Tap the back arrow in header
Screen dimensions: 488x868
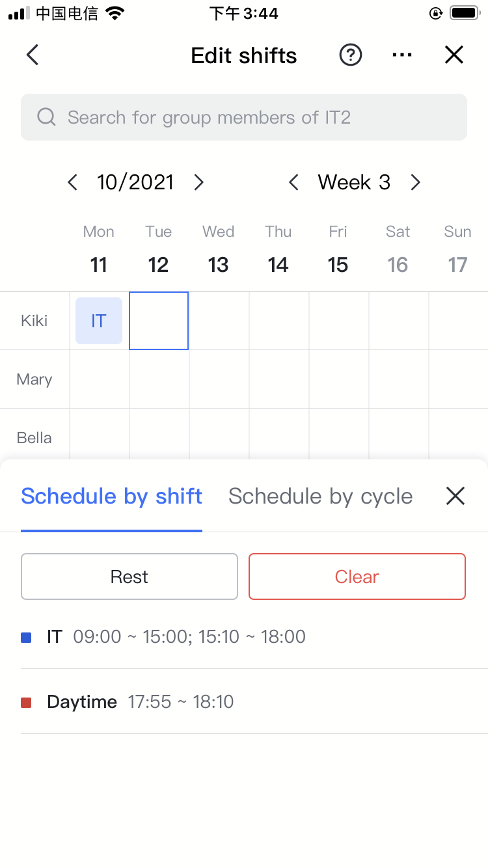point(33,55)
